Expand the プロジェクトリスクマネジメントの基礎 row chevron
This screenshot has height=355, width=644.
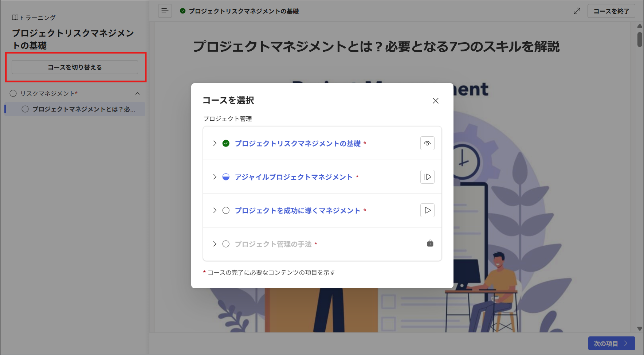coord(215,143)
